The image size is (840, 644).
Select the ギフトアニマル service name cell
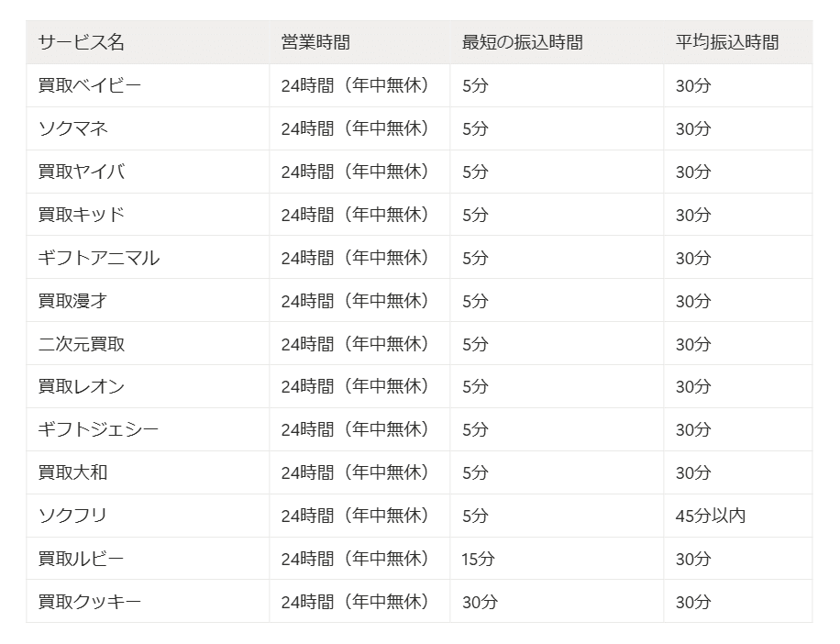pyautogui.click(x=98, y=258)
